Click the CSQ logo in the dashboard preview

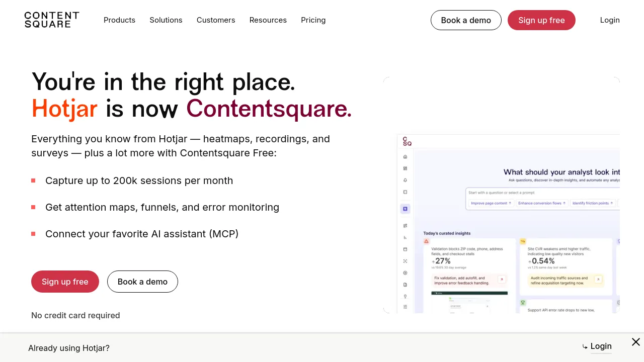click(407, 142)
